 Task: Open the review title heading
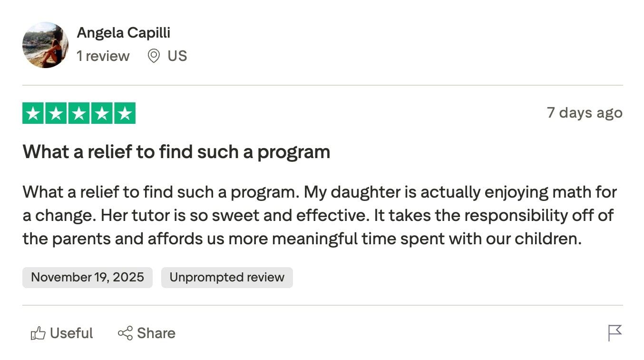(176, 151)
